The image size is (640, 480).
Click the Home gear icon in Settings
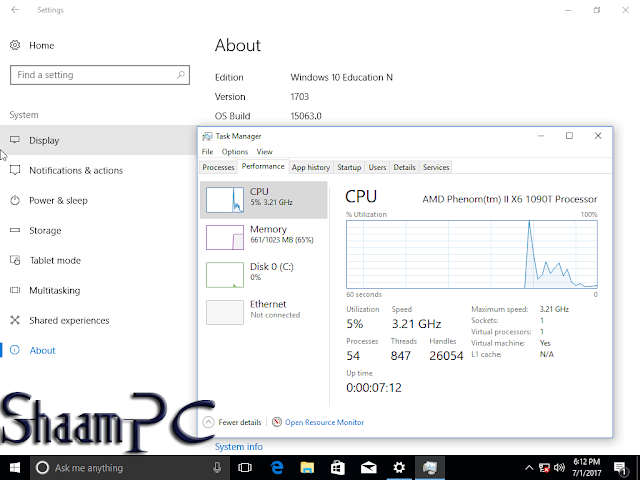[x=15, y=45]
